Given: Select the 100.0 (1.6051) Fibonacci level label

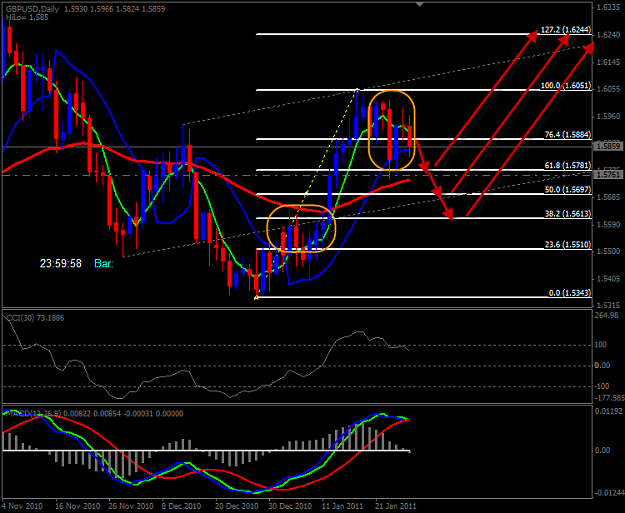Looking at the screenshot, I should click(566, 86).
